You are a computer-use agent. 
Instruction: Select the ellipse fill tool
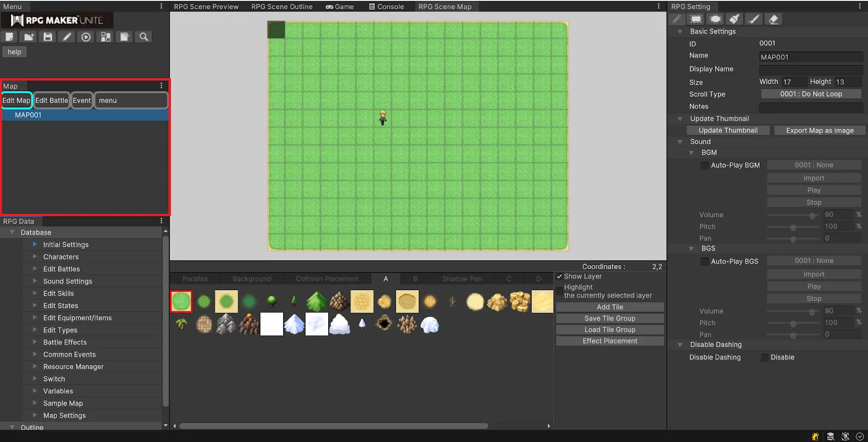click(716, 20)
